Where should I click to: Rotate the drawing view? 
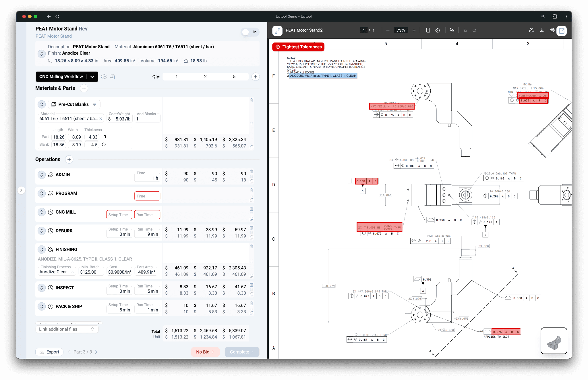click(x=437, y=30)
